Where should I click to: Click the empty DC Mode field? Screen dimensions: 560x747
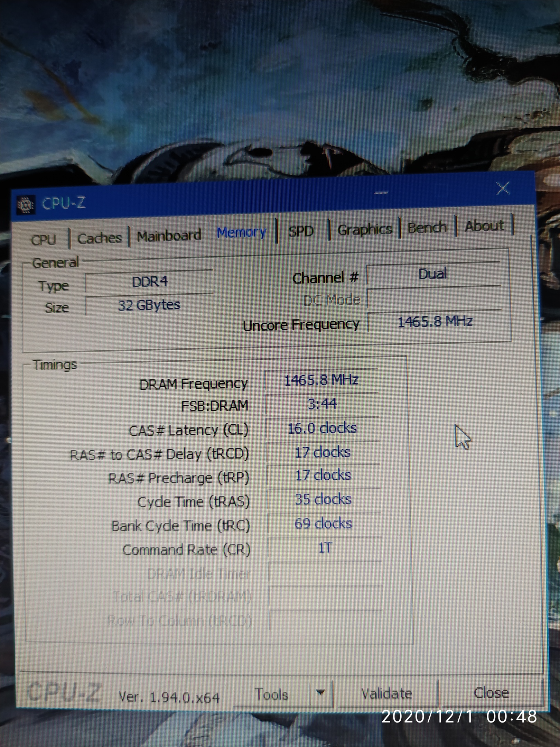point(434,298)
